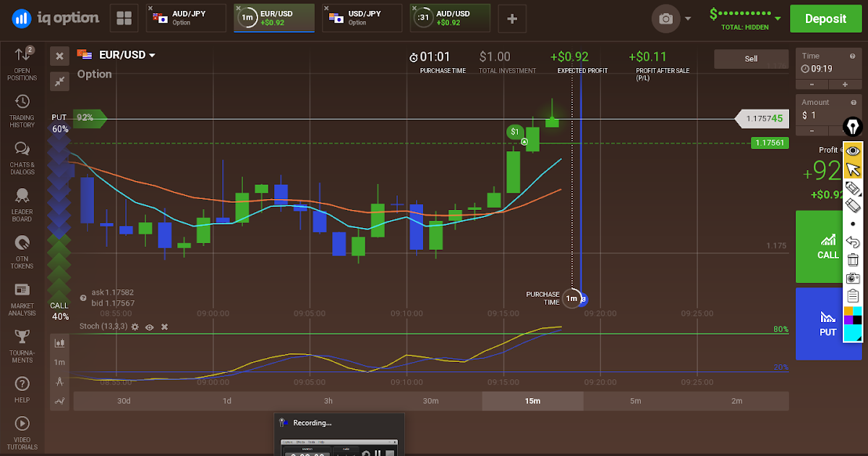Open the EUR/USD asset dropdown
This screenshot has width=868, height=456.
tap(127, 55)
